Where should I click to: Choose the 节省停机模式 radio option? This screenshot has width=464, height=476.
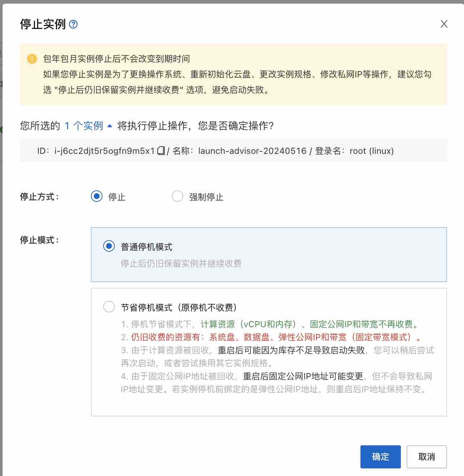[x=109, y=307]
